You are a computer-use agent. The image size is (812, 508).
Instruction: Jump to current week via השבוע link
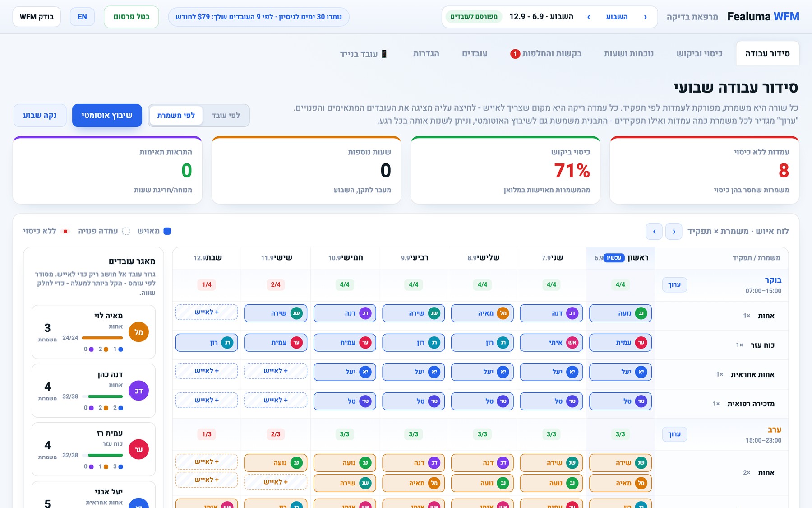click(617, 17)
